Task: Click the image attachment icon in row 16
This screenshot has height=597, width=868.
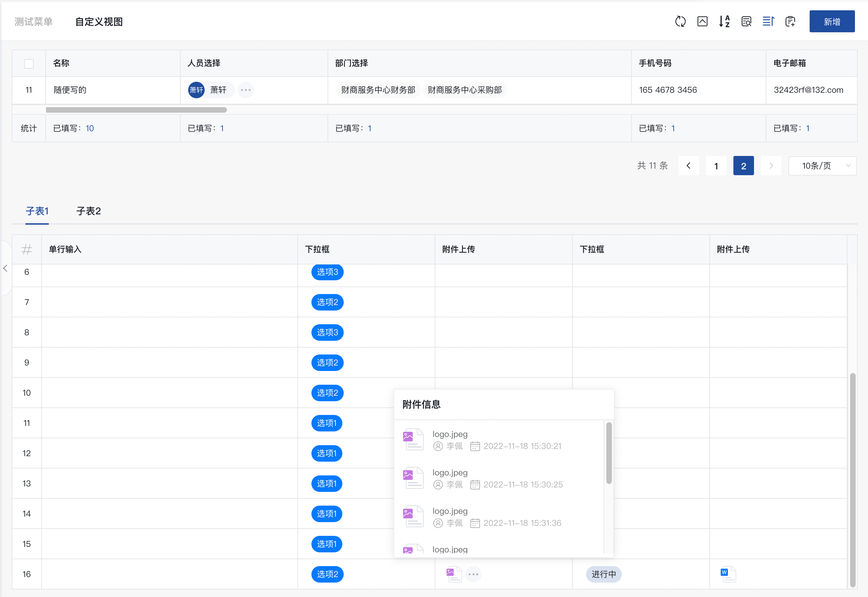Action: pyautogui.click(x=454, y=574)
